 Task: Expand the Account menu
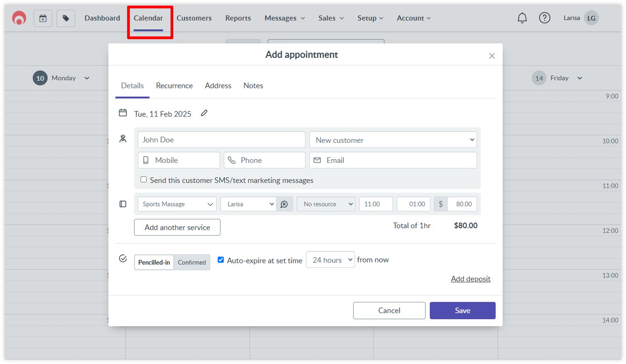point(414,18)
